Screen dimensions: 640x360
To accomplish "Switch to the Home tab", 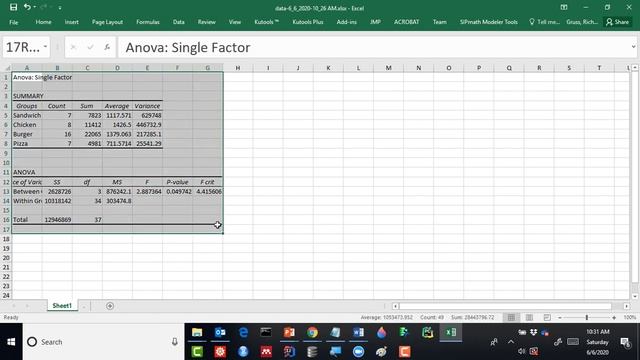I will click(x=43, y=22).
